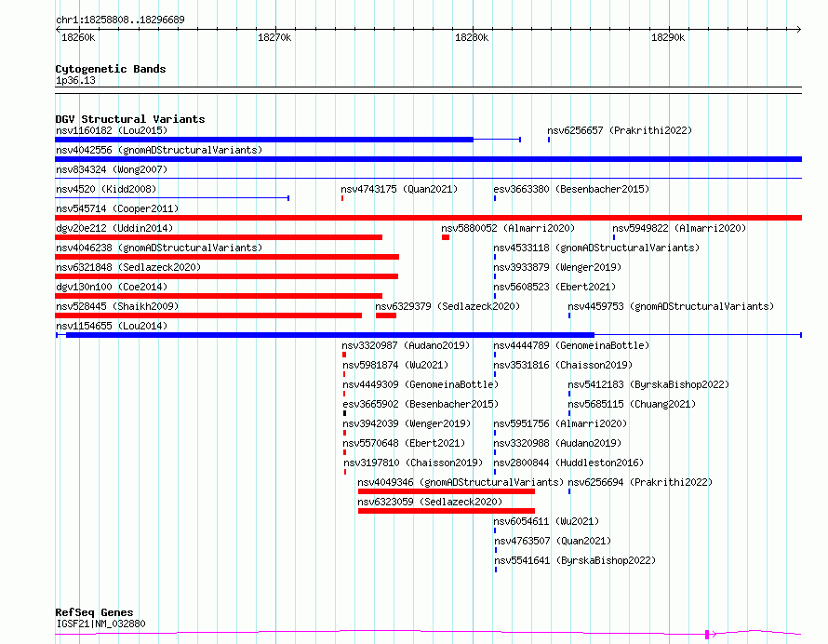Click nsv6256694 (Prakrithi2022) label

pyautogui.click(x=640, y=482)
